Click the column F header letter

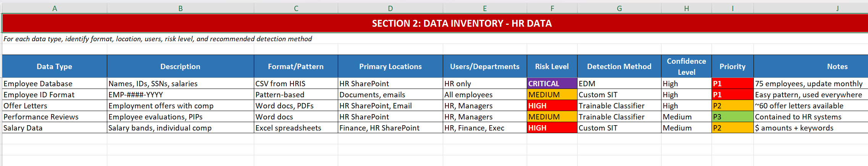(552, 8)
